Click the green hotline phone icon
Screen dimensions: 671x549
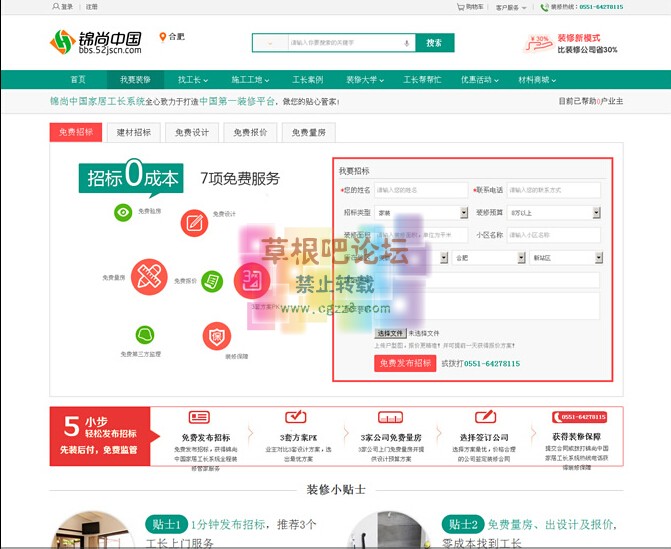pyautogui.click(x=544, y=7)
